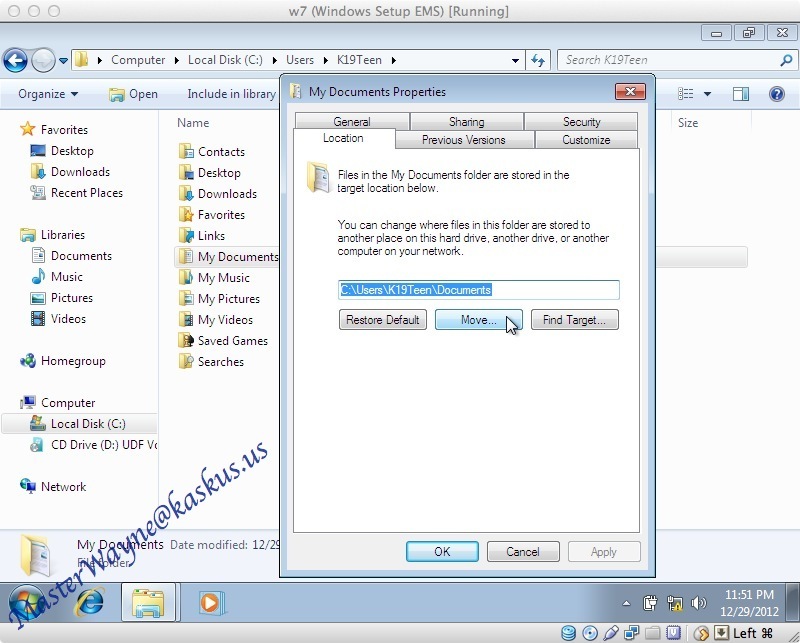Open Pictures library in sidebar
Screen dimensions: 800x643
pyautogui.click(x=62, y=298)
